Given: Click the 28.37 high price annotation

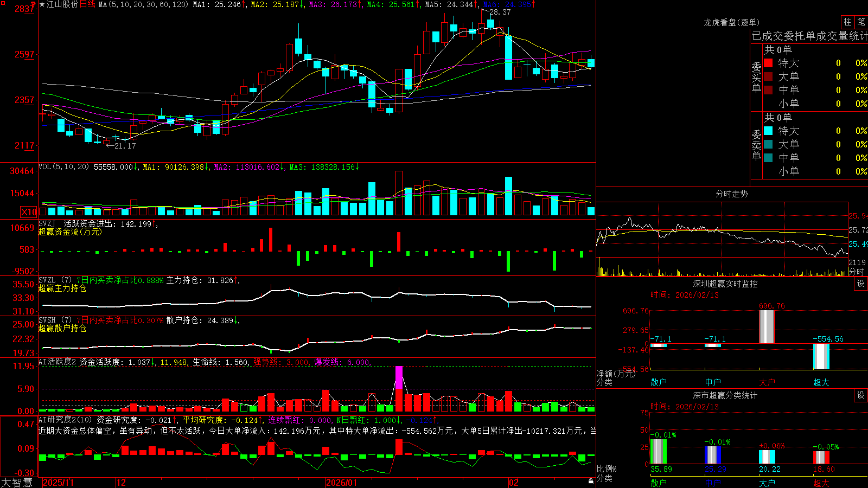Looking at the screenshot, I should 500,12.
